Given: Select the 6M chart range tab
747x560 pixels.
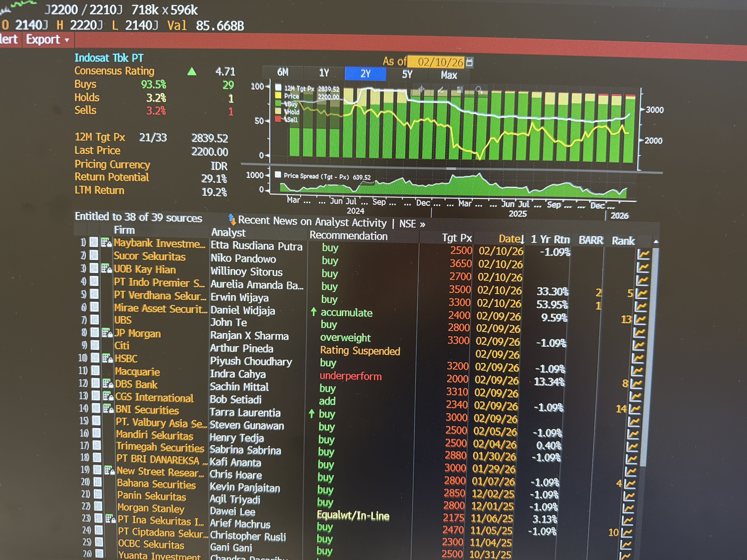Looking at the screenshot, I should (x=283, y=72).
